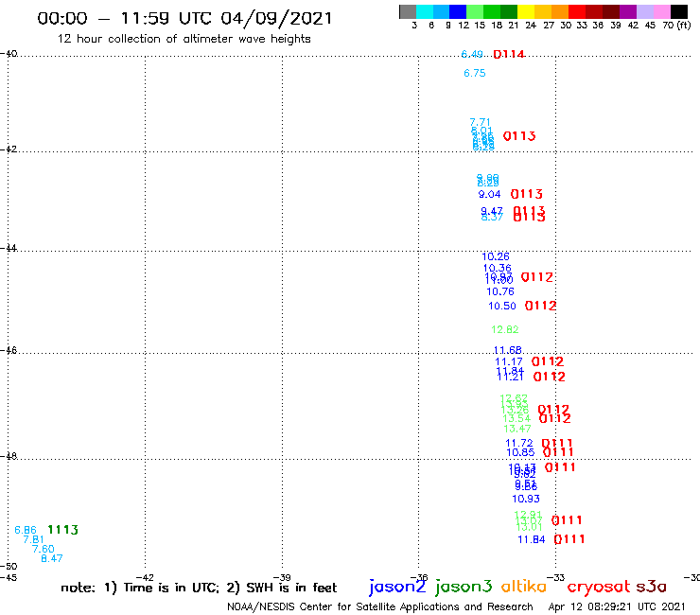Screen dimensions: 700x615
Task: Select the -46 latitude axis label
Action: point(9,350)
